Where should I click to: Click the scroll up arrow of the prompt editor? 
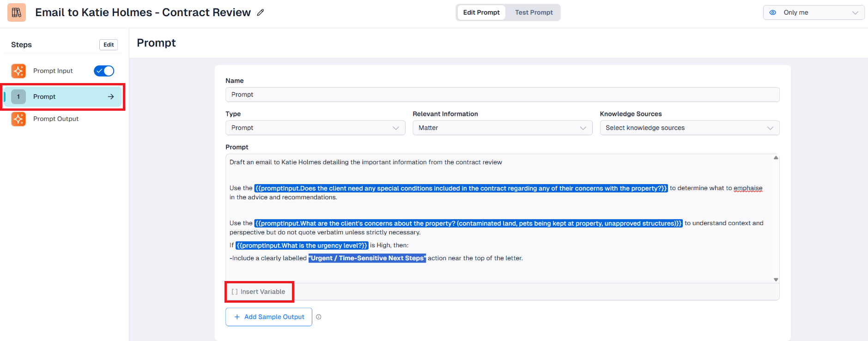[776, 158]
